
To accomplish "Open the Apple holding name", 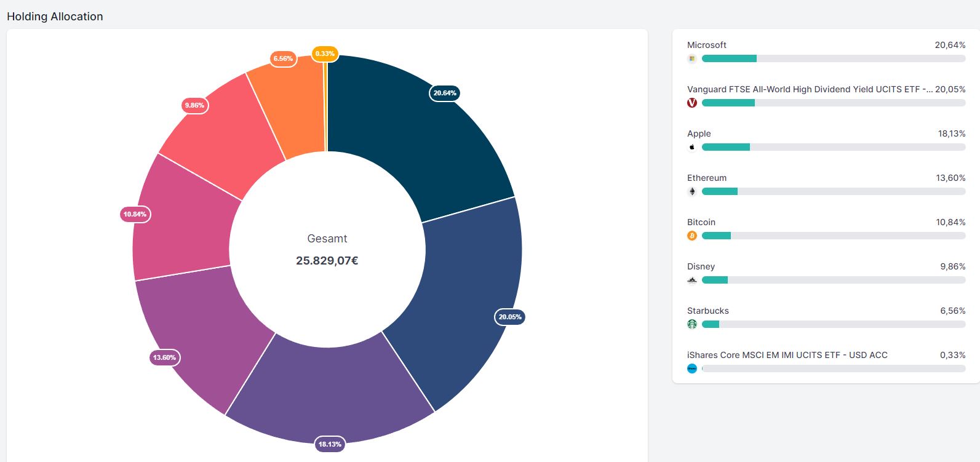I will pos(699,133).
